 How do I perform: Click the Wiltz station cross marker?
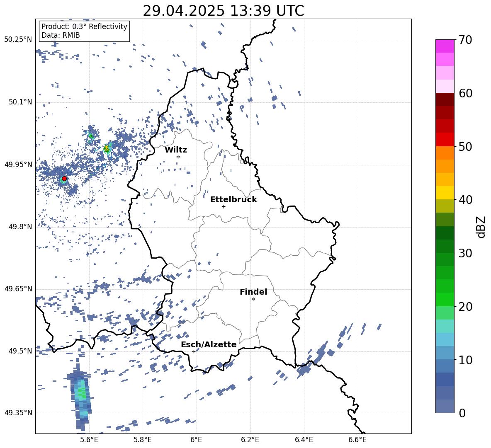(x=178, y=157)
